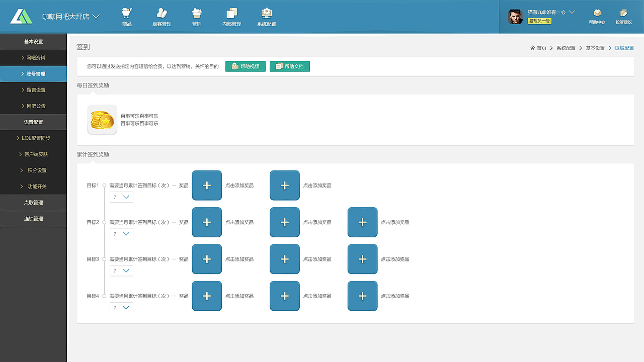
Task: Open 网吧公告 in the sidebar
Action: tap(33, 106)
